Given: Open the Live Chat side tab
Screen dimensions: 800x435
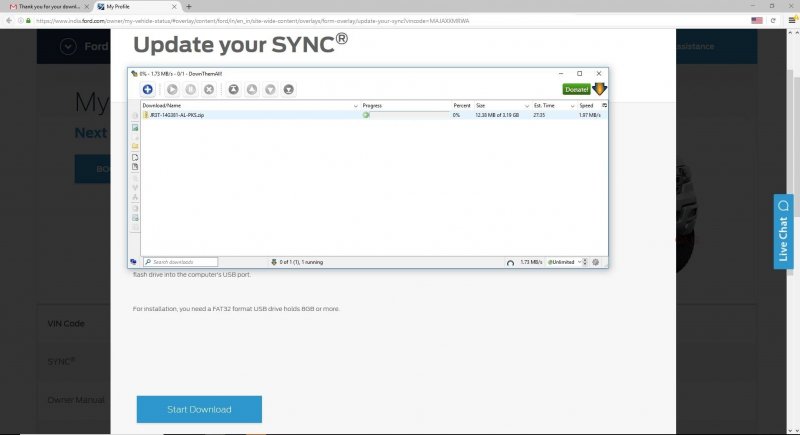Looking at the screenshot, I should click(783, 232).
